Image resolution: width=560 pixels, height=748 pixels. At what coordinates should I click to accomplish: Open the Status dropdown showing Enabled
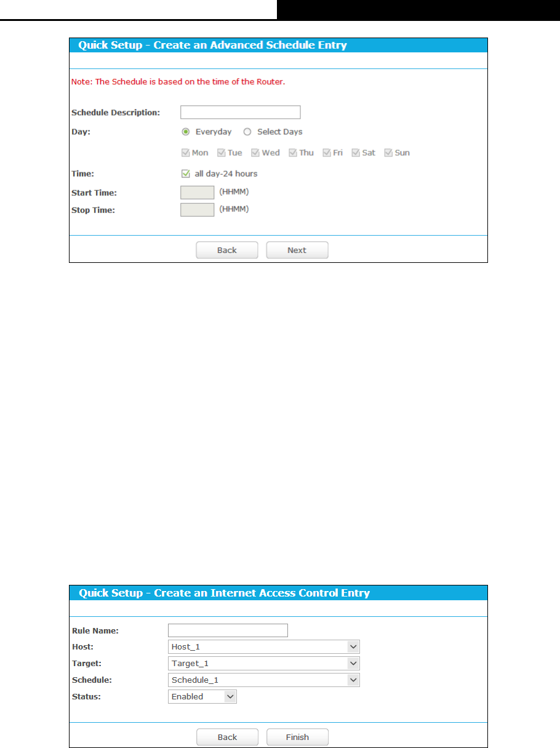click(202, 696)
